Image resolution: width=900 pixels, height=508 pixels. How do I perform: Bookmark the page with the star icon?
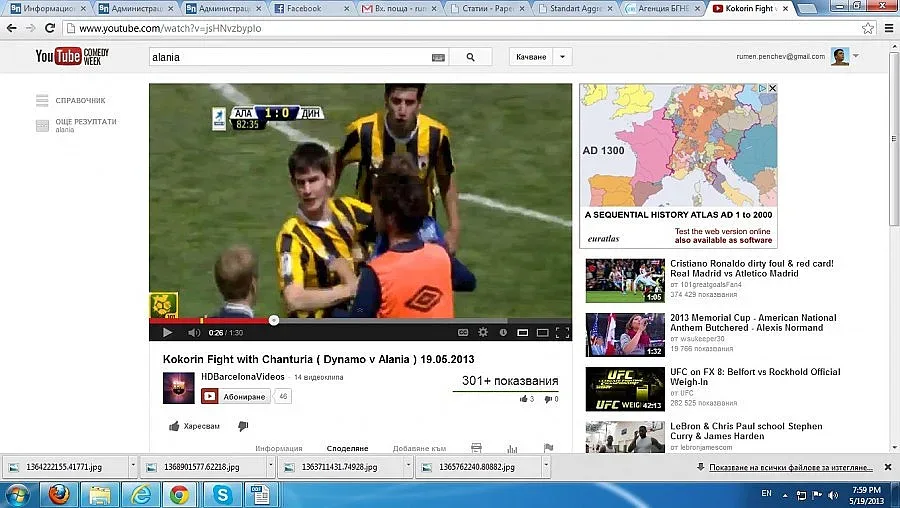[x=867, y=29]
